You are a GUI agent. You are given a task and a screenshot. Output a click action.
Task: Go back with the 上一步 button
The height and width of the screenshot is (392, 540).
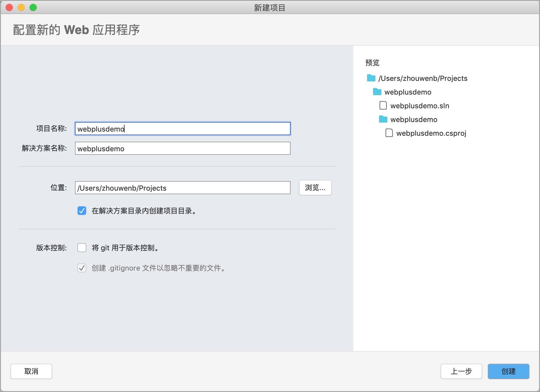point(461,371)
